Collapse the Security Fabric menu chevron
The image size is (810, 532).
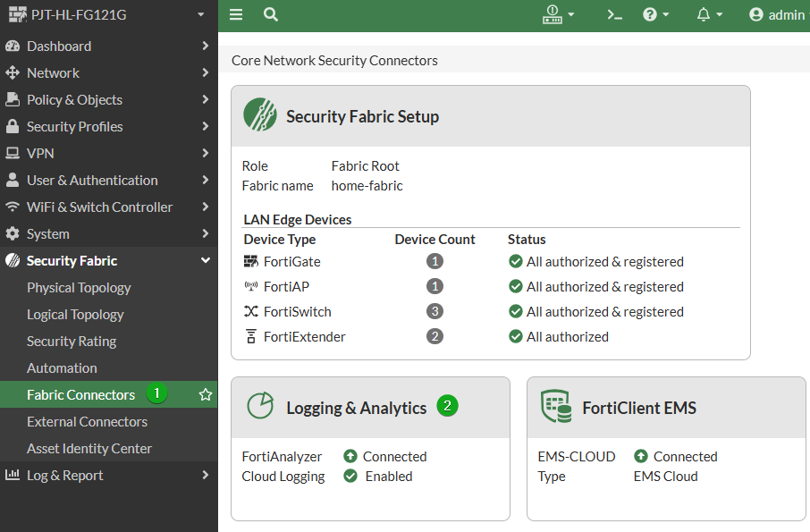click(x=206, y=260)
